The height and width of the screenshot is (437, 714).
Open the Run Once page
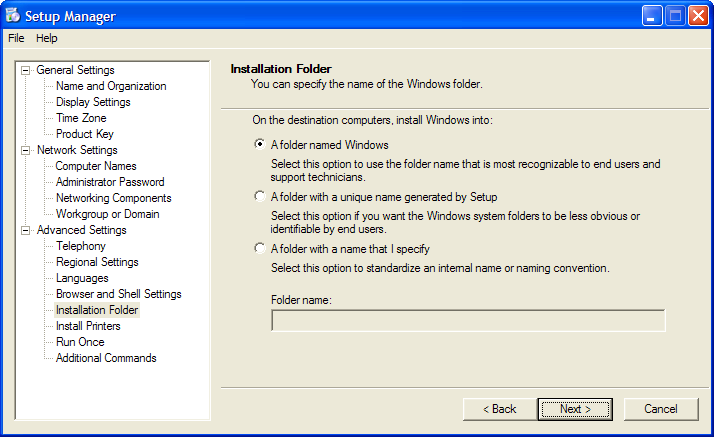point(80,342)
